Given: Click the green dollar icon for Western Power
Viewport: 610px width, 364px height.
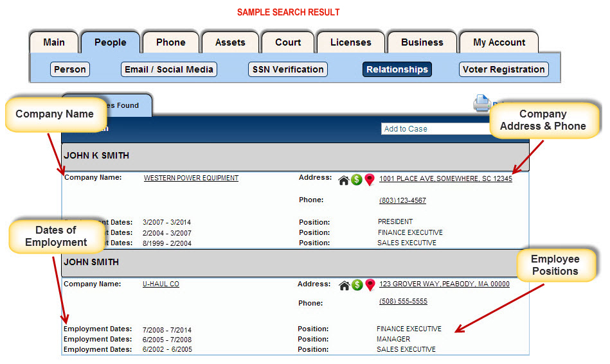Looking at the screenshot, I should (356, 180).
